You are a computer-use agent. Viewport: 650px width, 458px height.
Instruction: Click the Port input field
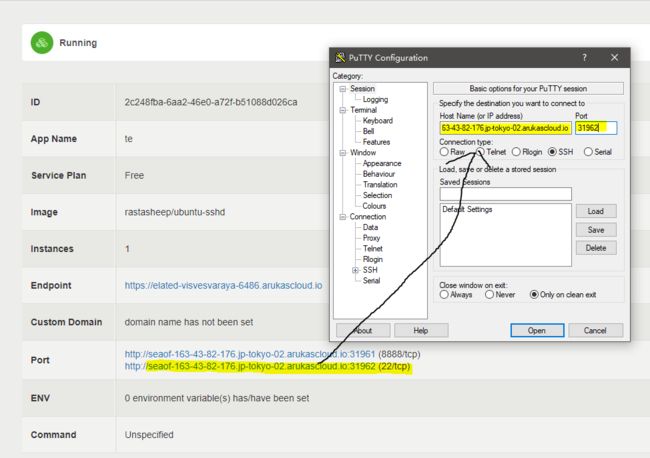point(596,128)
